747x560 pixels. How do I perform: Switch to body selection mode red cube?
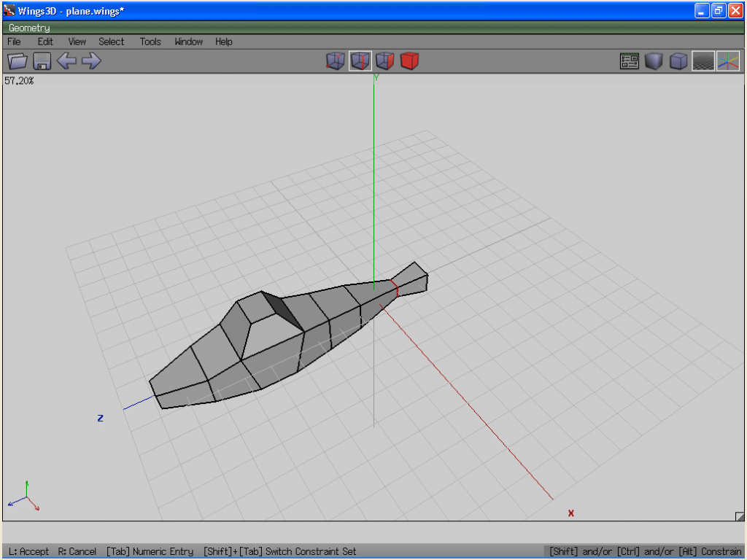[409, 61]
